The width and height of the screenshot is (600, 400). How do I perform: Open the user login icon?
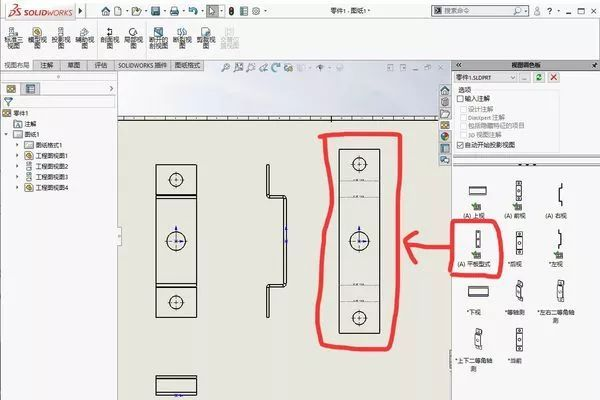point(537,11)
